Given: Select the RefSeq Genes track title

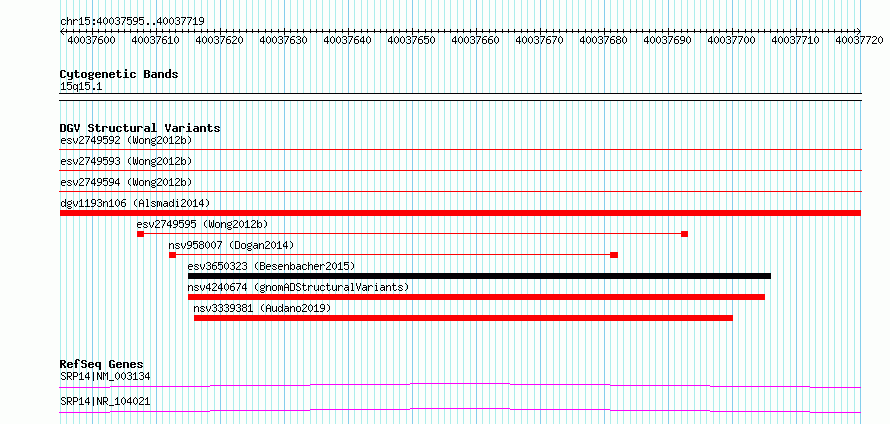Looking at the screenshot, I should click(x=102, y=364).
